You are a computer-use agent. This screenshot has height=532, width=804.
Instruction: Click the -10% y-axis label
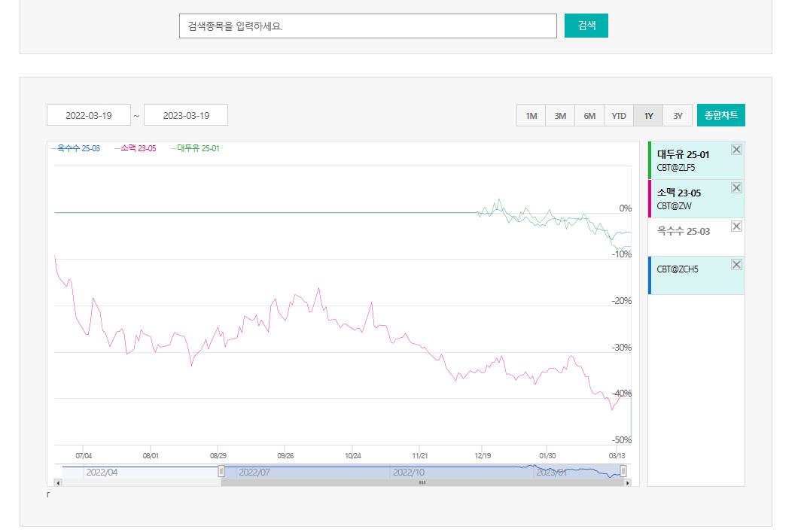[622, 254]
